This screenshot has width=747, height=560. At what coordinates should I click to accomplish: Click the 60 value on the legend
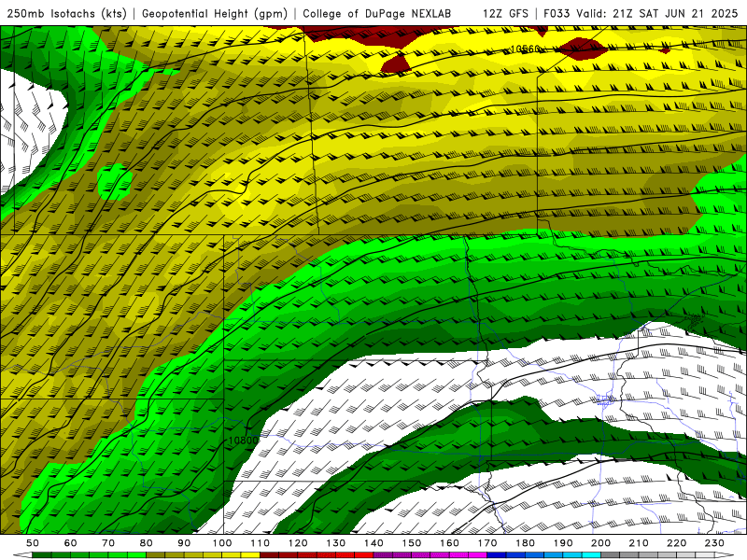[71, 543]
